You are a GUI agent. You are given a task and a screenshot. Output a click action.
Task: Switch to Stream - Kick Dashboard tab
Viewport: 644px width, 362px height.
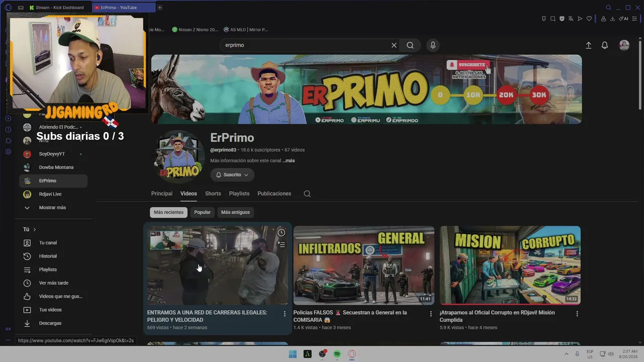pos(59,8)
